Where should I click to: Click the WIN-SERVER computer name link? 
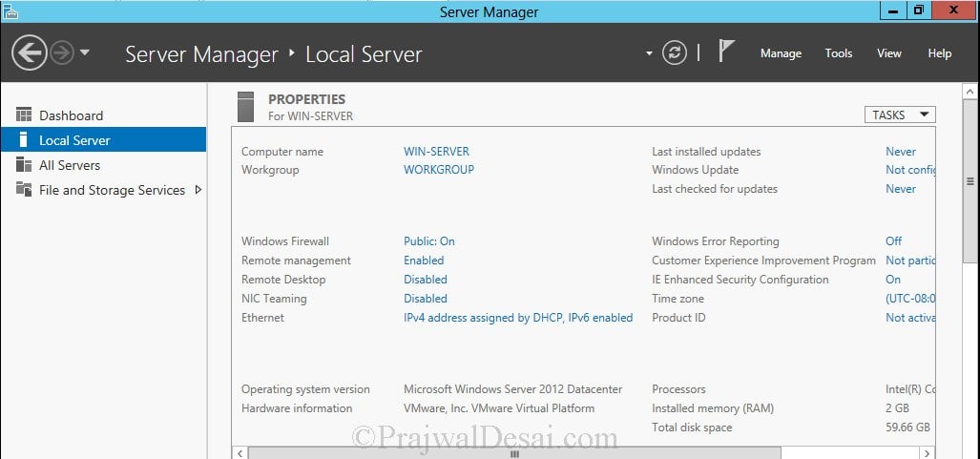click(436, 152)
